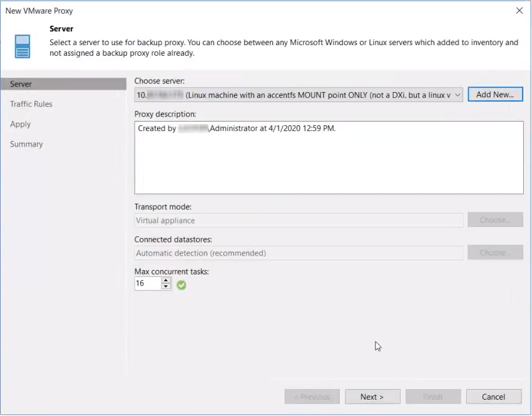
Task: Click the Add New... button
Action: (495, 95)
